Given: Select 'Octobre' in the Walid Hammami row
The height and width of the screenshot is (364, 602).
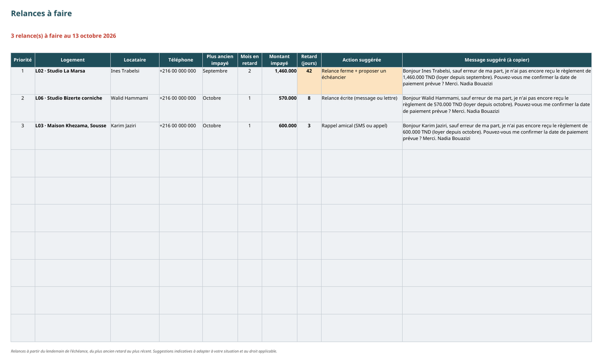Looking at the screenshot, I should (x=220, y=108).
